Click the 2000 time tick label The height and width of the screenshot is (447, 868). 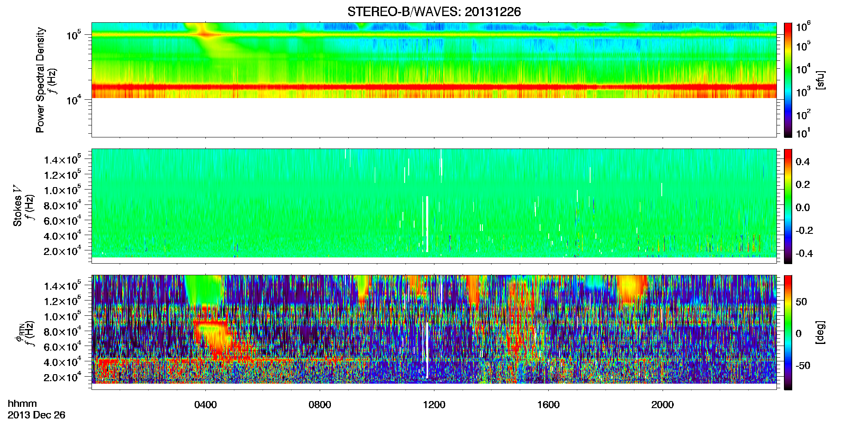[x=663, y=405]
